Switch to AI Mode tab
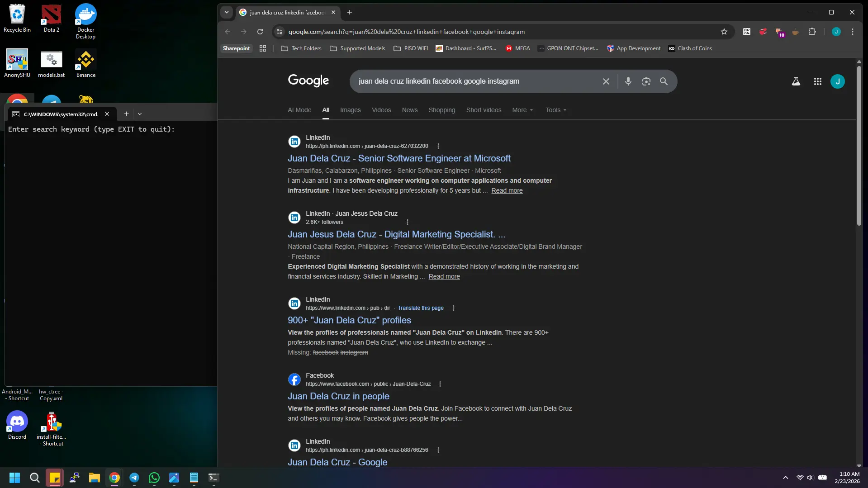The image size is (868, 488). [299, 110]
